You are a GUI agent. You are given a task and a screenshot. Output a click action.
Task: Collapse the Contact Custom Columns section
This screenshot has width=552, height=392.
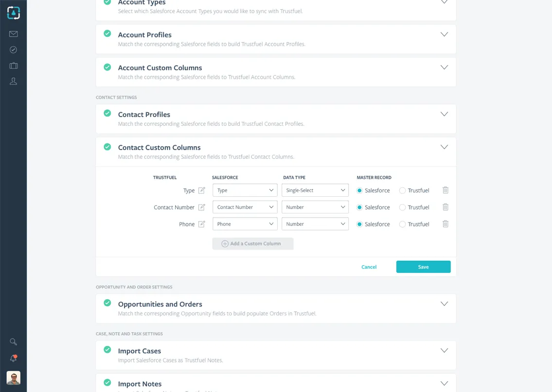pos(444,147)
